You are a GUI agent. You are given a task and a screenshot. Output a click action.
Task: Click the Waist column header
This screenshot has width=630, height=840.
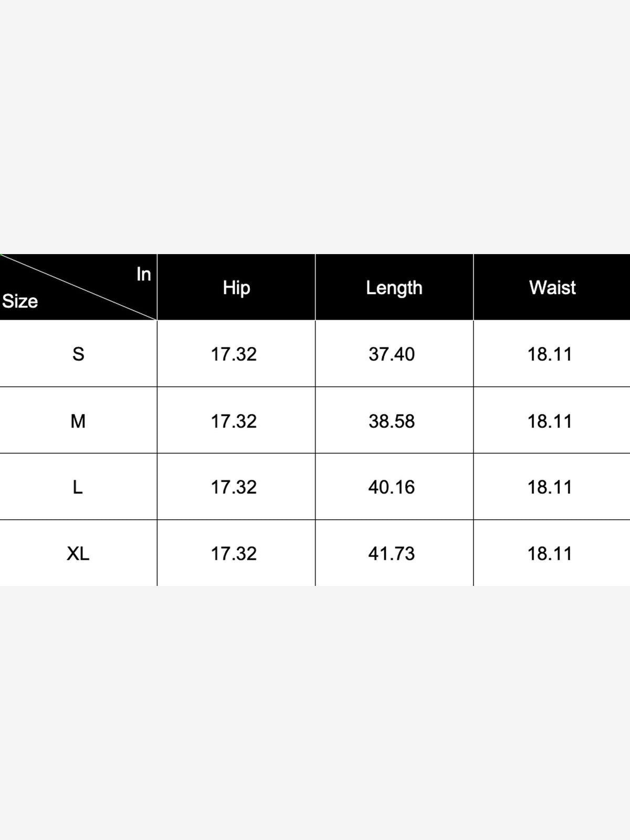(x=552, y=287)
